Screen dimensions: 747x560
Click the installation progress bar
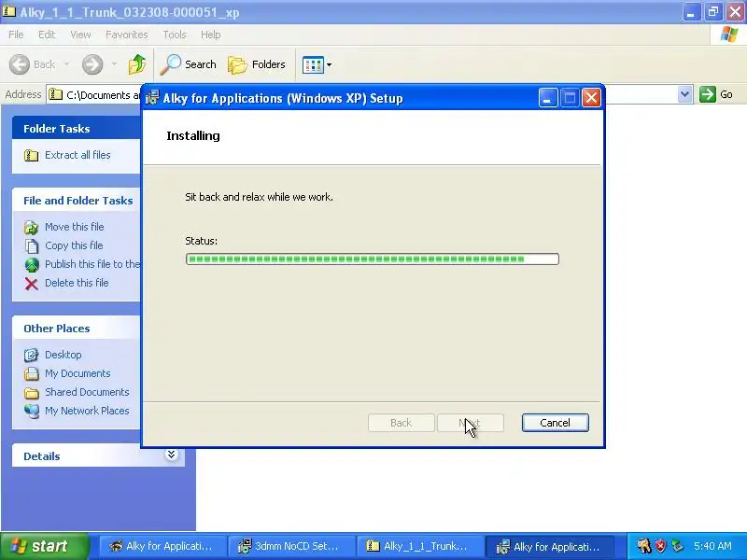click(x=372, y=259)
